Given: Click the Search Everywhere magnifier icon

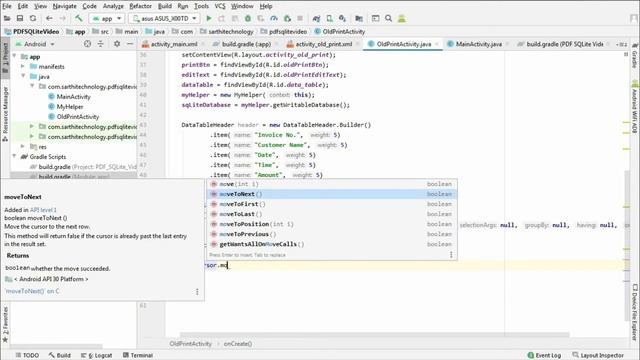Looking at the screenshot, I should pos(389,18).
